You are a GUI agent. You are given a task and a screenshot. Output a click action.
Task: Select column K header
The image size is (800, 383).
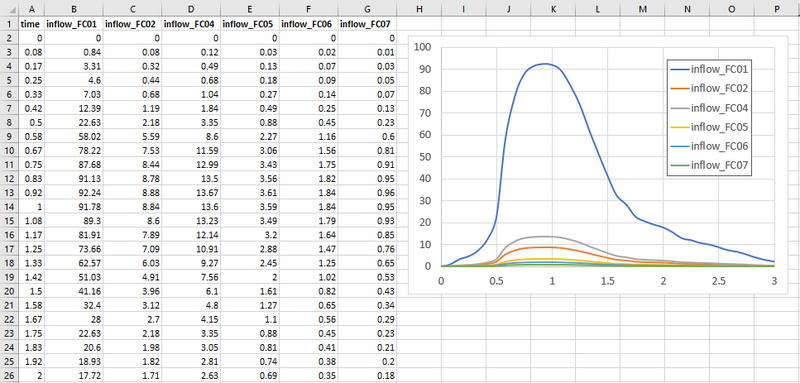pos(553,9)
